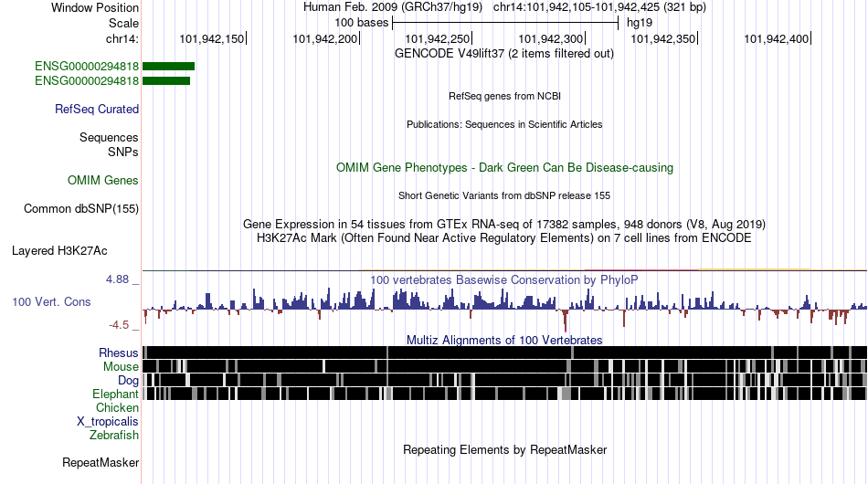Click the hg19 assembly label on scale

640,23
